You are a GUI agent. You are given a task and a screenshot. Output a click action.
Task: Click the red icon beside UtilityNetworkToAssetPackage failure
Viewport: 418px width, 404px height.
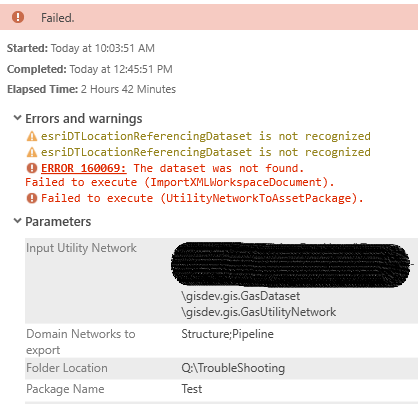(x=32, y=198)
